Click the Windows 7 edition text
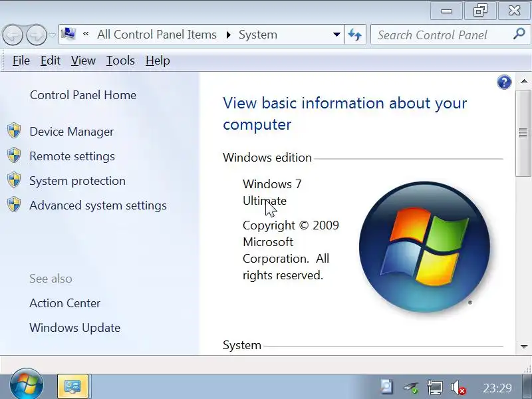 coord(272,184)
